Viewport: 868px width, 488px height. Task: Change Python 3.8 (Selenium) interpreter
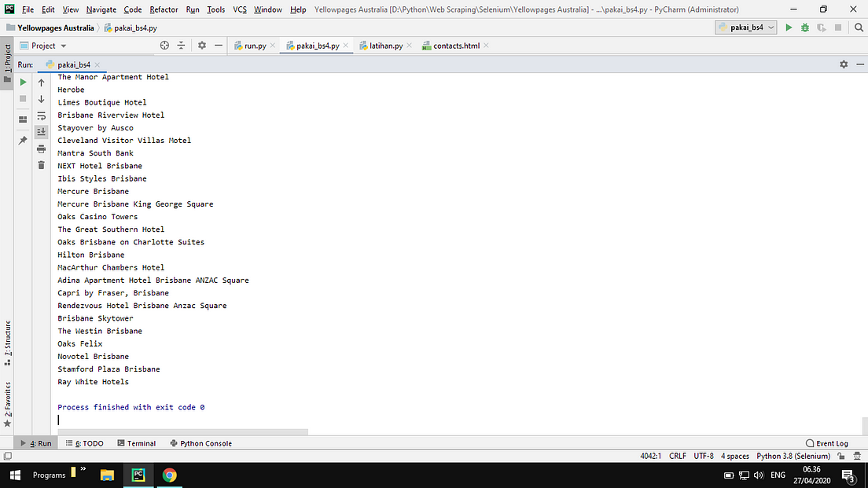coord(793,456)
